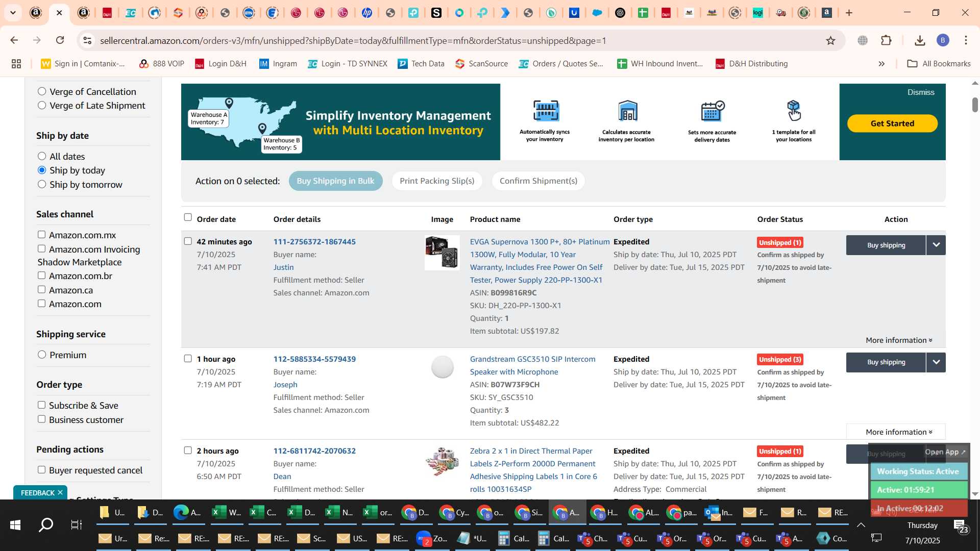980x551 pixels.
Task: Open the Chrome profile avatar B
Action: click(943, 40)
